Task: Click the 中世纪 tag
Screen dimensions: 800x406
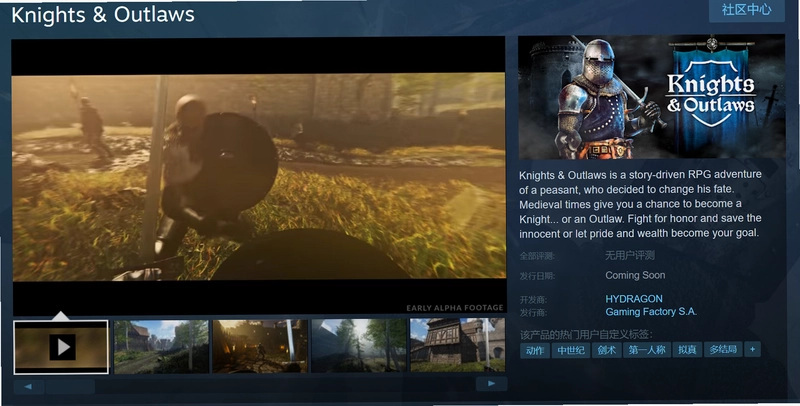Action: point(571,350)
